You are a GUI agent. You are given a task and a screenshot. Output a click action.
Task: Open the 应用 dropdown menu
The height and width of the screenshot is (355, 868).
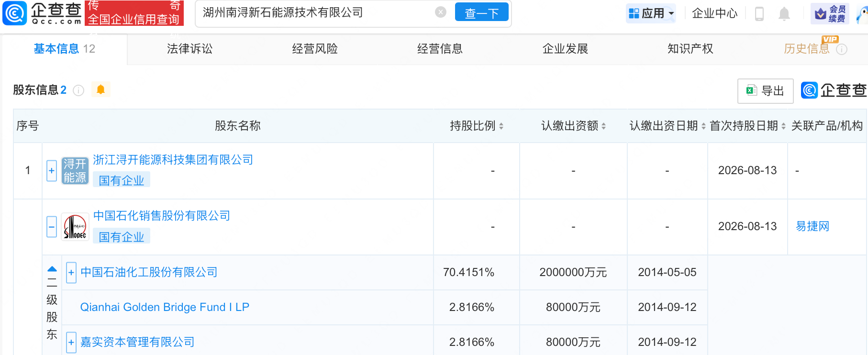tap(651, 13)
